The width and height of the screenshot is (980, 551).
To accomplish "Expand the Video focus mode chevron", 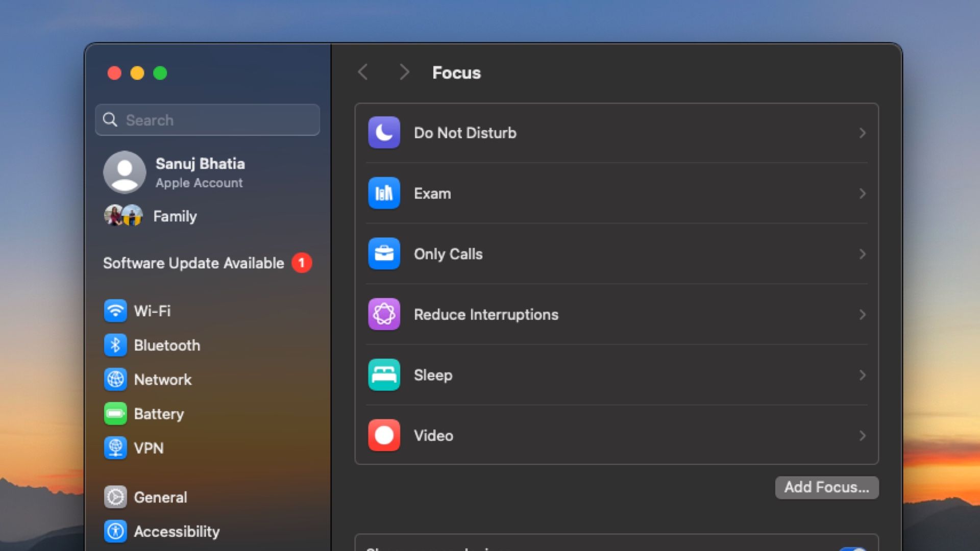I will 863,436.
